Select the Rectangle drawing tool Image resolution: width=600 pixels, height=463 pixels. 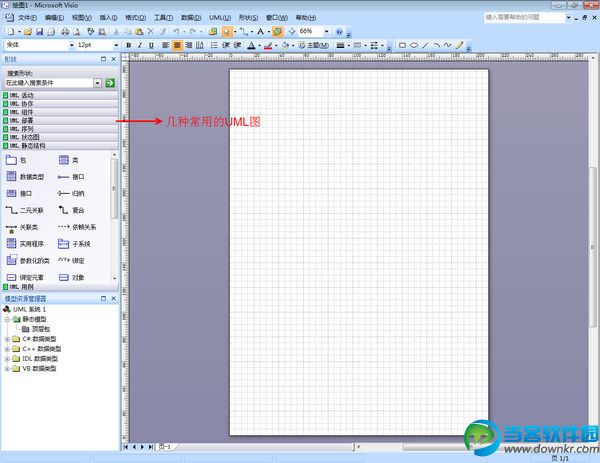pyautogui.click(x=402, y=45)
